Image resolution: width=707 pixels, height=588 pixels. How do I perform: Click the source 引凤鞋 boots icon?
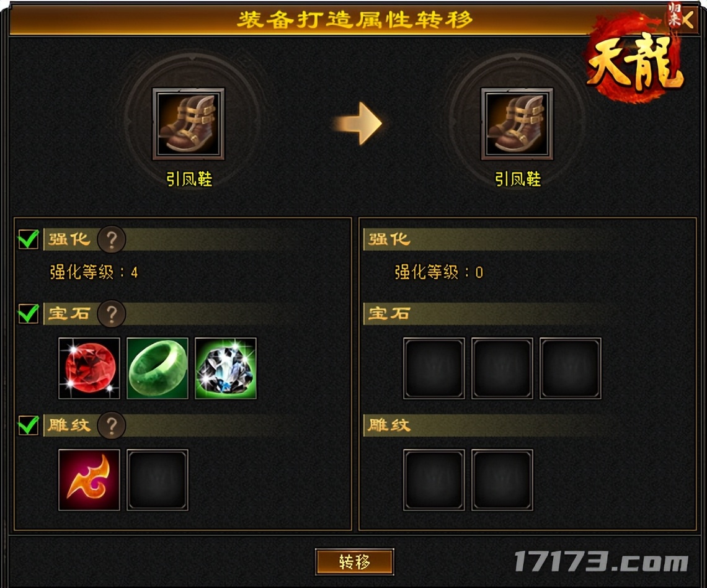tap(189, 123)
